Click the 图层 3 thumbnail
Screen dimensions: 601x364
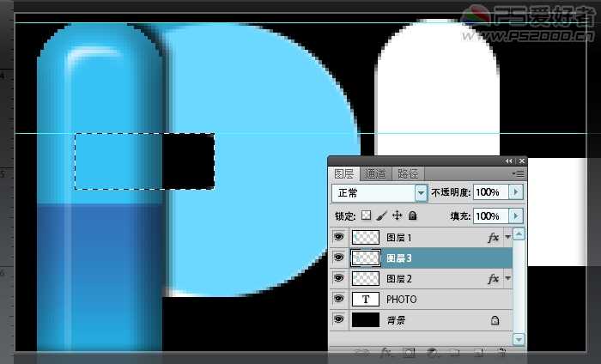point(366,258)
